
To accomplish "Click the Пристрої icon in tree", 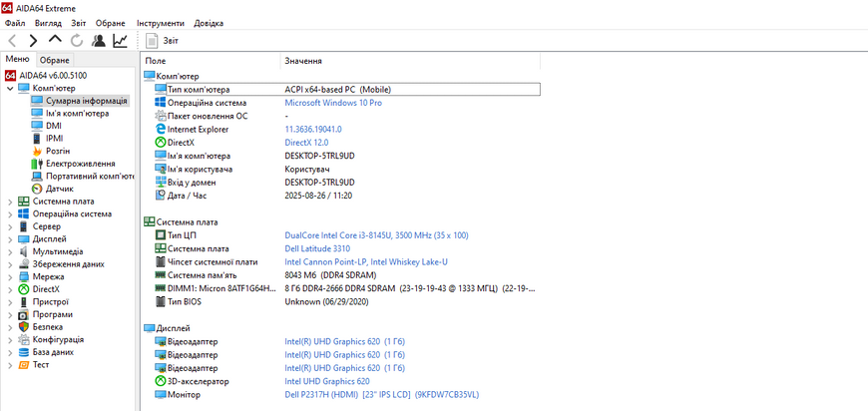I will pyautogui.click(x=23, y=302).
